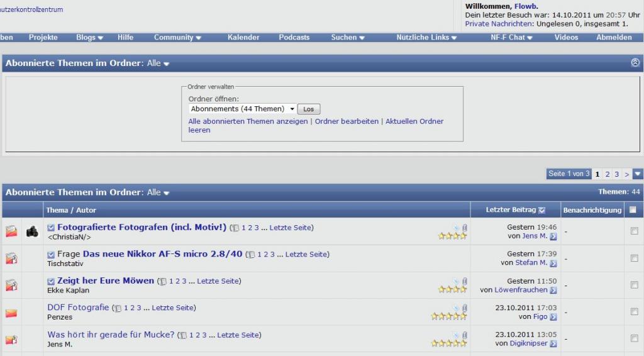Open last post by Digiknipser arrow icon
644x356 pixels.
click(553, 343)
